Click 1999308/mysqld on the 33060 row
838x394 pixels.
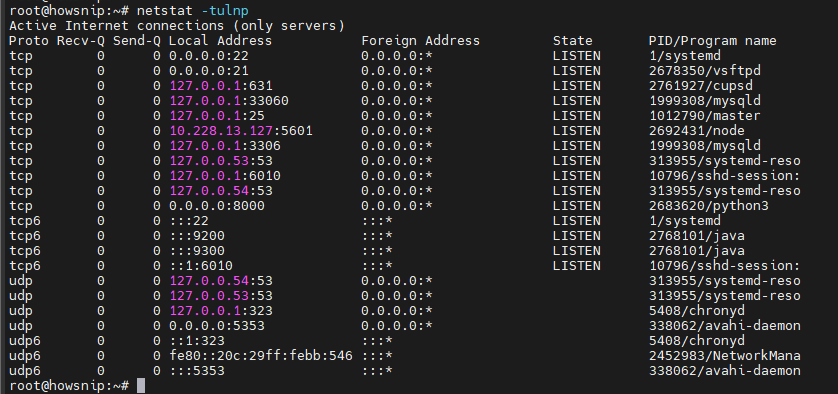click(x=704, y=101)
